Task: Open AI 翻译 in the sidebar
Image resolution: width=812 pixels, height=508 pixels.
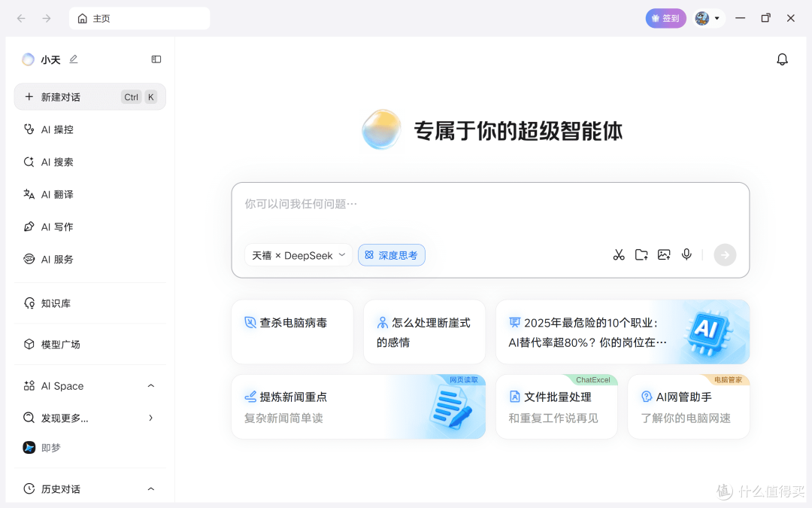Action: [x=89, y=194]
